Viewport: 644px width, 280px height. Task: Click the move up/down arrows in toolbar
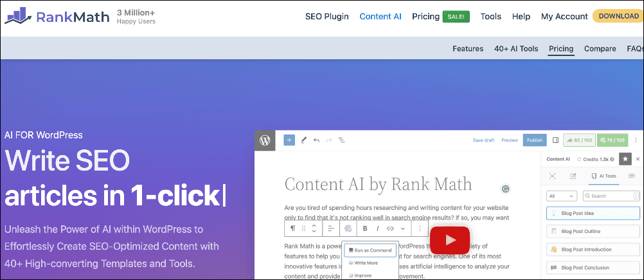[x=314, y=229]
